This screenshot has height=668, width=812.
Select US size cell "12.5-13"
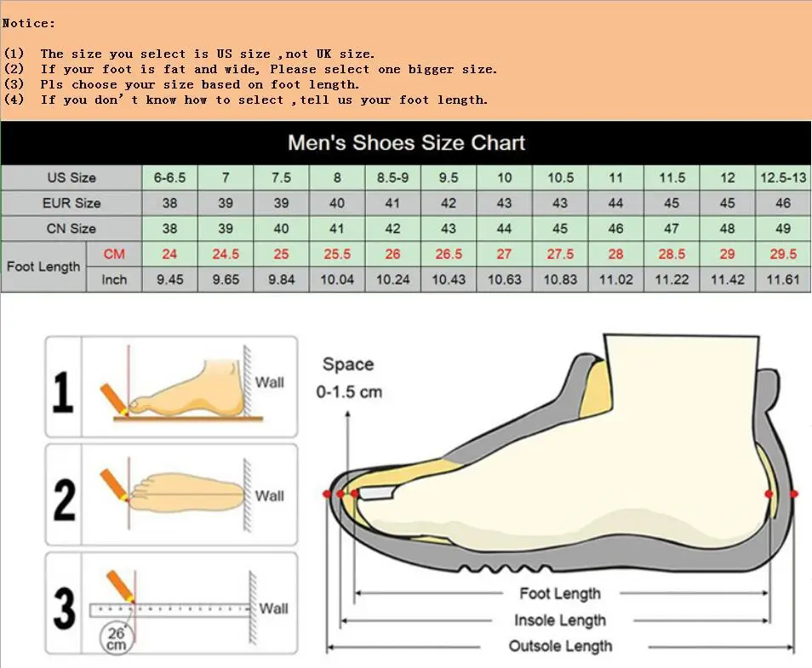click(783, 178)
